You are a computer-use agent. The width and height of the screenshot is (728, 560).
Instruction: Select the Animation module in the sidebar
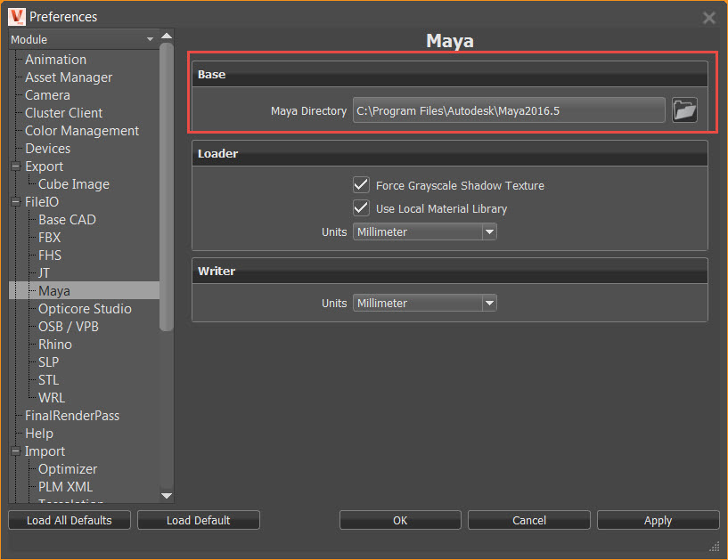[x=55, y=59]
